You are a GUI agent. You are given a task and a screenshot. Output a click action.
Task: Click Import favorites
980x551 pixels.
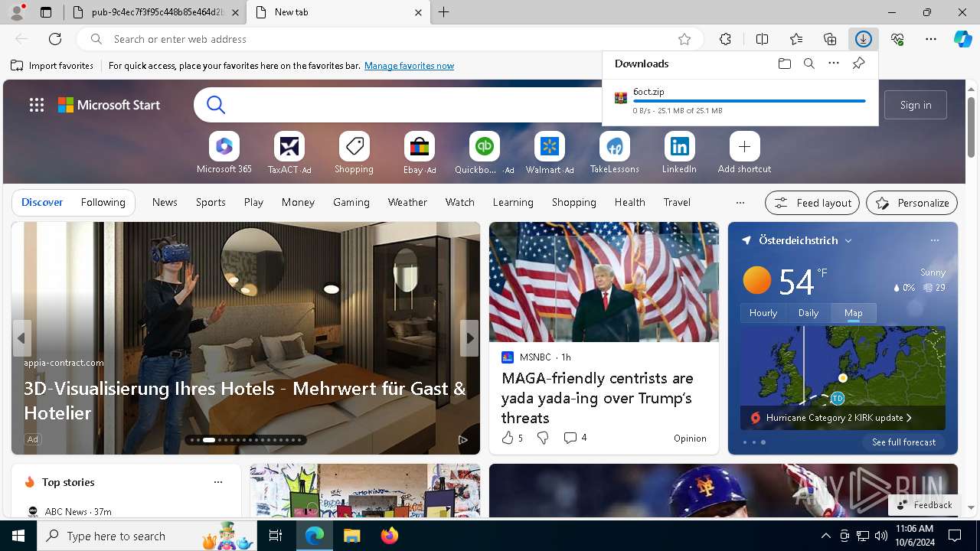pos(52,66)
